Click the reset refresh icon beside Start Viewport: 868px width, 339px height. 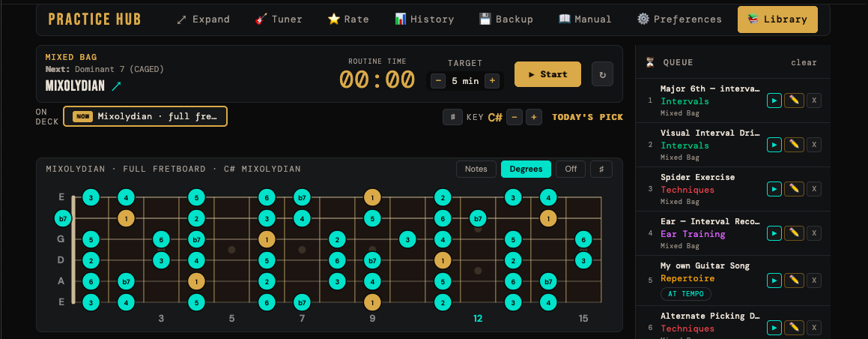pos(602,74)
